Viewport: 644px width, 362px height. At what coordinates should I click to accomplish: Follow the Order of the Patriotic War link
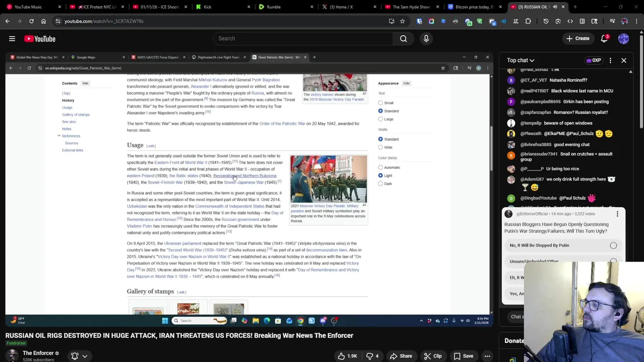click(x=282, y=124)
